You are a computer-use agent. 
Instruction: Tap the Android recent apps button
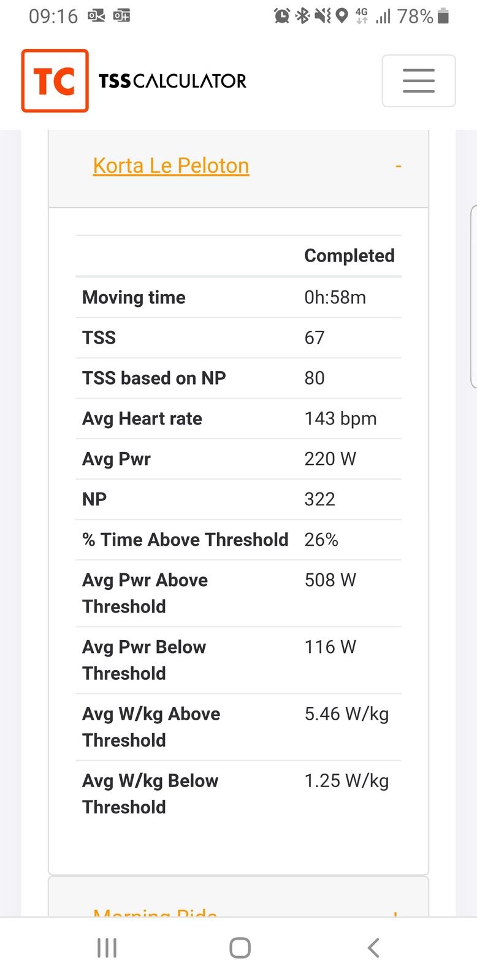click(x=107, y=948)
